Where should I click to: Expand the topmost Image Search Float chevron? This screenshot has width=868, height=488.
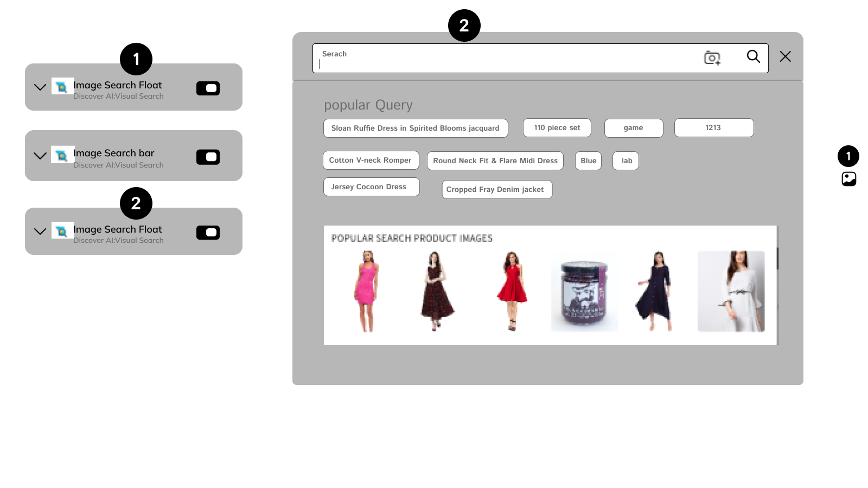click(x=40, y=87)
